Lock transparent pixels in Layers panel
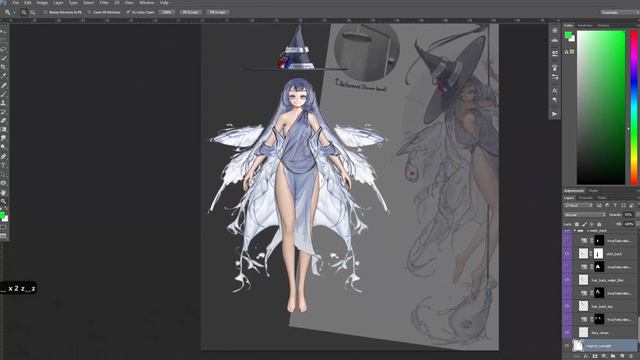The height and width of the screenshot is (360, 640). [577, 224]
